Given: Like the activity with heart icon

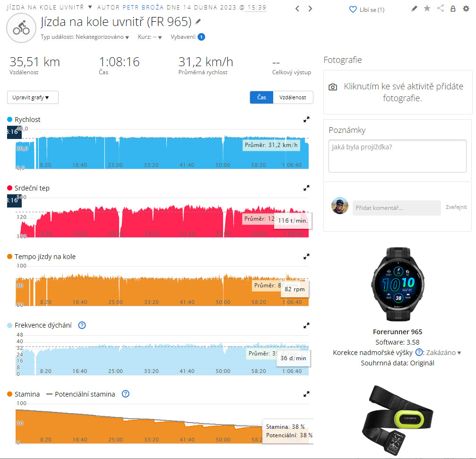Looking at the screenshot, I should click(353, 10).
